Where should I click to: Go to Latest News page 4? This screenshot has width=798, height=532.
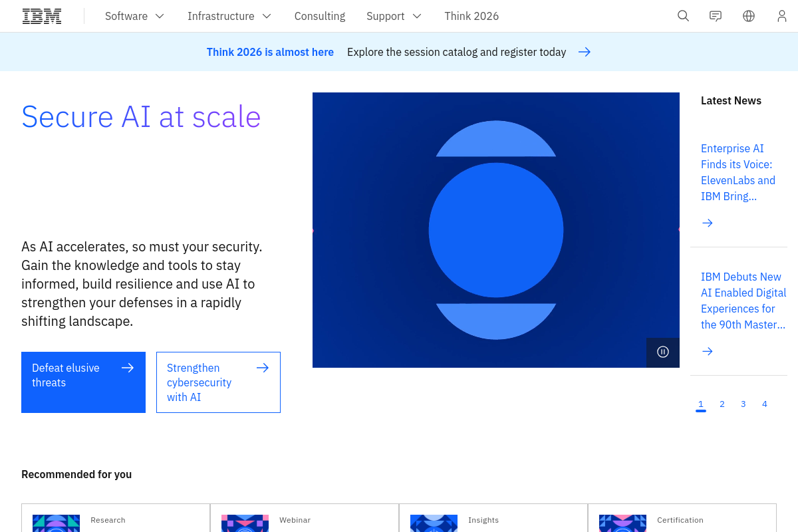[x=765, y=404]
